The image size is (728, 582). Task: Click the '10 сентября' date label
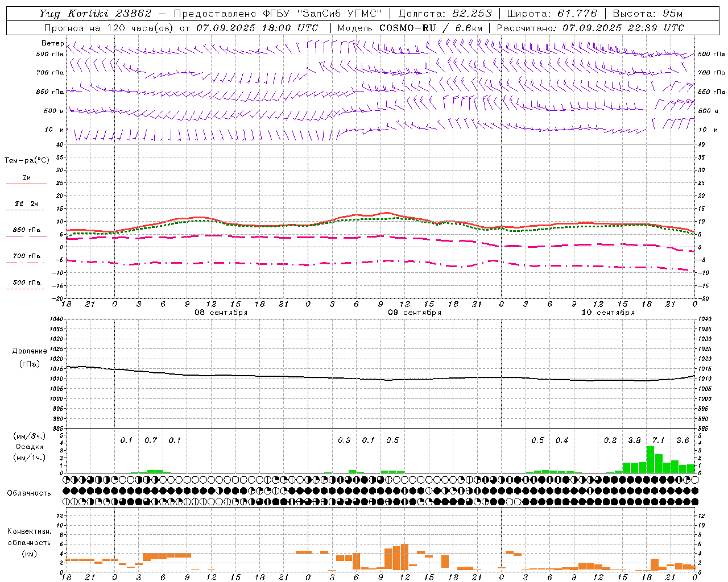pos(608,313)
